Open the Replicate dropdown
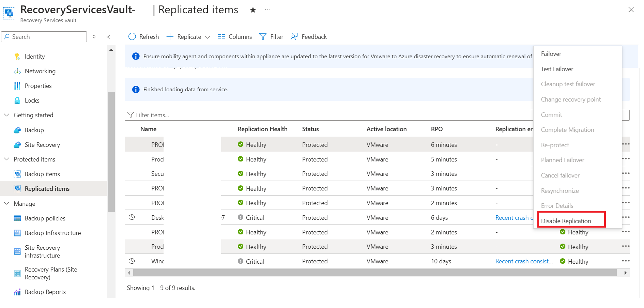This screenshot has height=308, width=644. coord(188,37)
